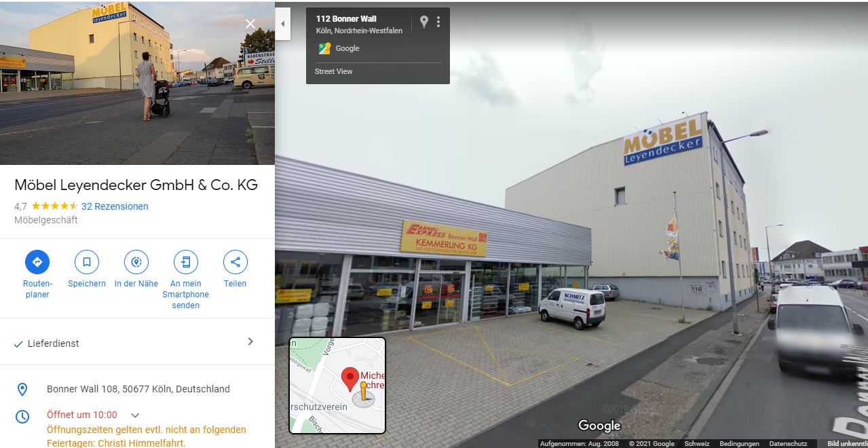Open the Routenplaner directions button
The image size is (868, 448).
[37, 262]
